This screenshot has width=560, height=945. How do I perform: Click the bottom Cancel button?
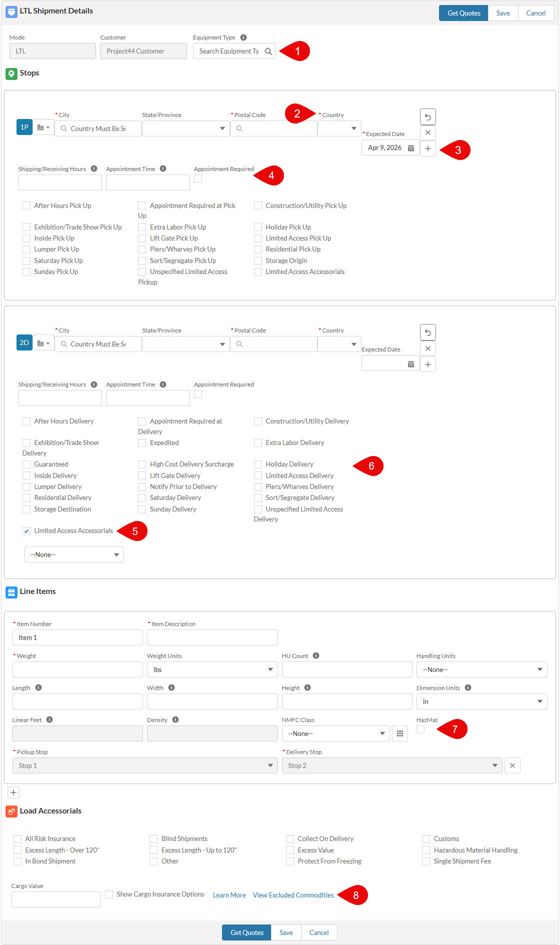pyautogui.click(x=319, y=932)
